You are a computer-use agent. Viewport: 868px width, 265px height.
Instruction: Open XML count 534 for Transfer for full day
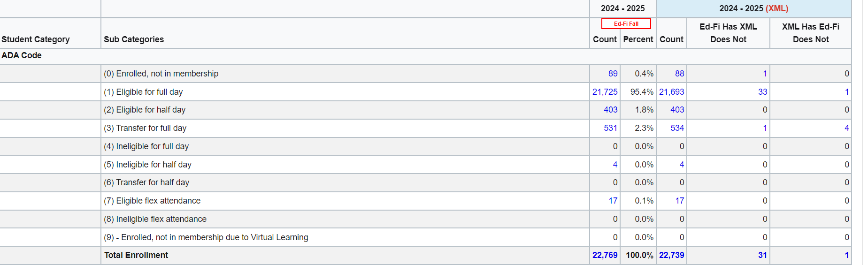click(677, 128)
